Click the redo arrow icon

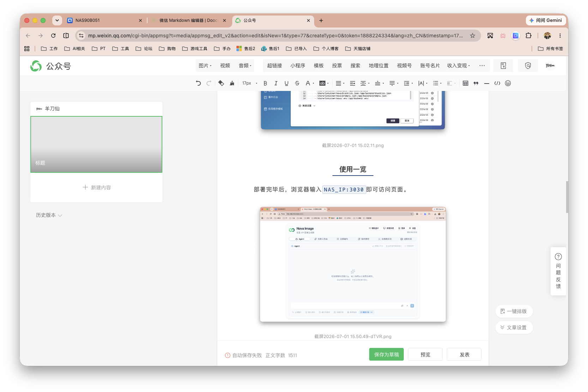(209, 83)
